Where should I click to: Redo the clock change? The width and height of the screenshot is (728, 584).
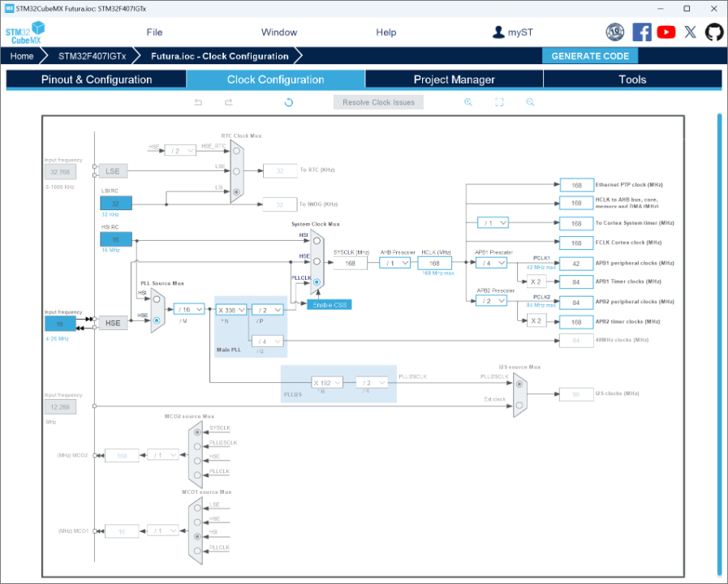(x=228, y=102)
